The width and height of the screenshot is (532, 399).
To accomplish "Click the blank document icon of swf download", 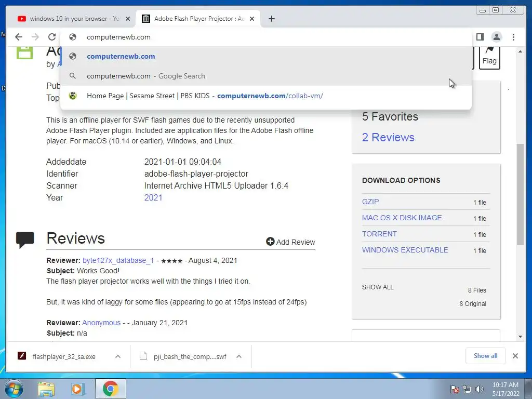I will [x=143, y=356].
